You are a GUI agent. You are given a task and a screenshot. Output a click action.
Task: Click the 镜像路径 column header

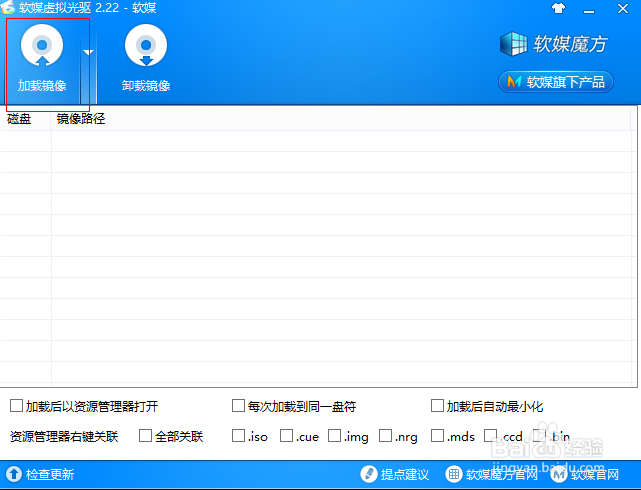(x=81, y=119)
